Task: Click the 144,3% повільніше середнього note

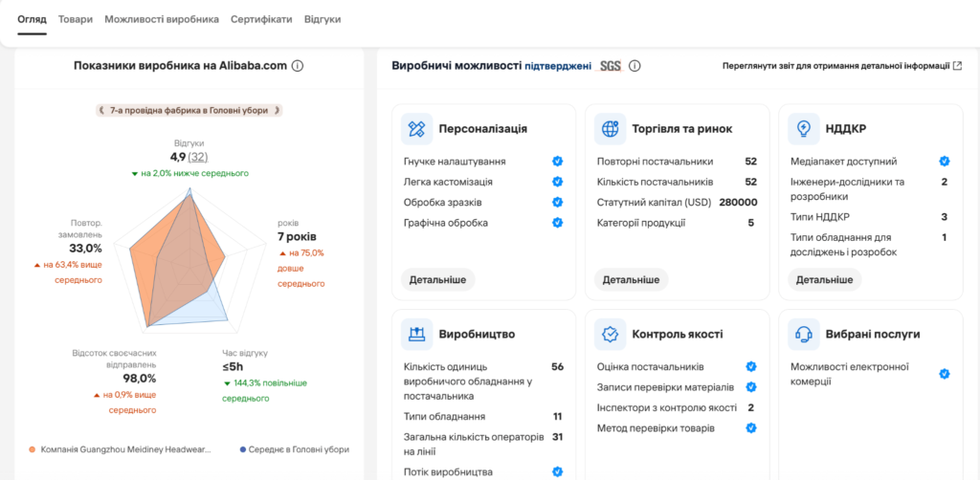Action: 265,390
